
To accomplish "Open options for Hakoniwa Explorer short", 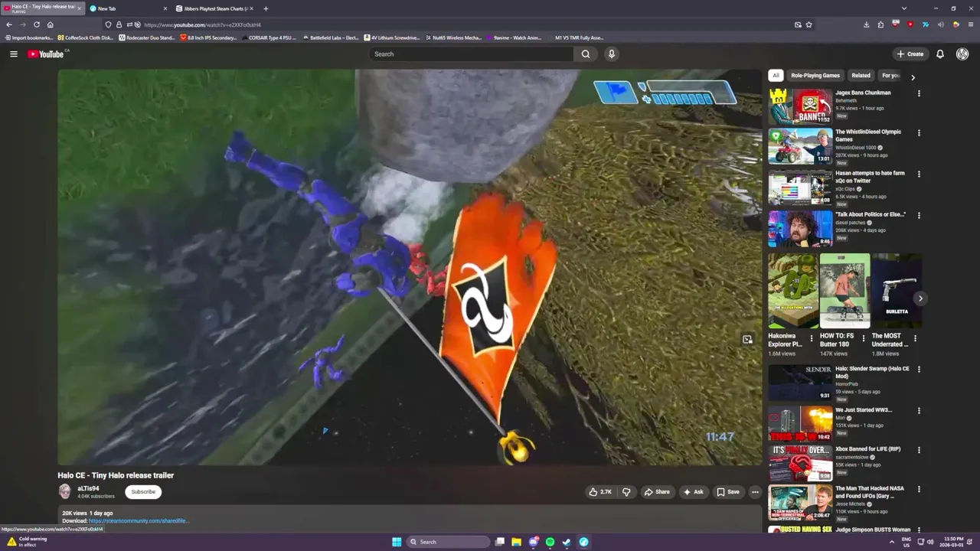I will click(x=812, y=337).
